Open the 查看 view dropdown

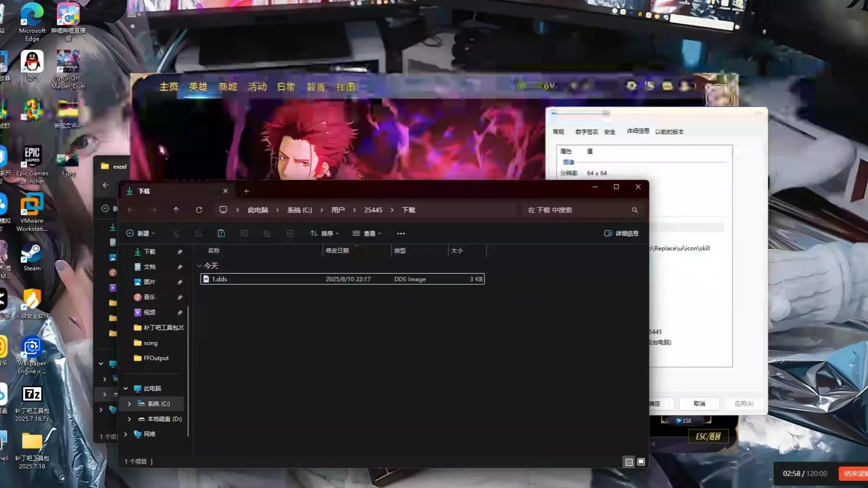tap(367, 233)
